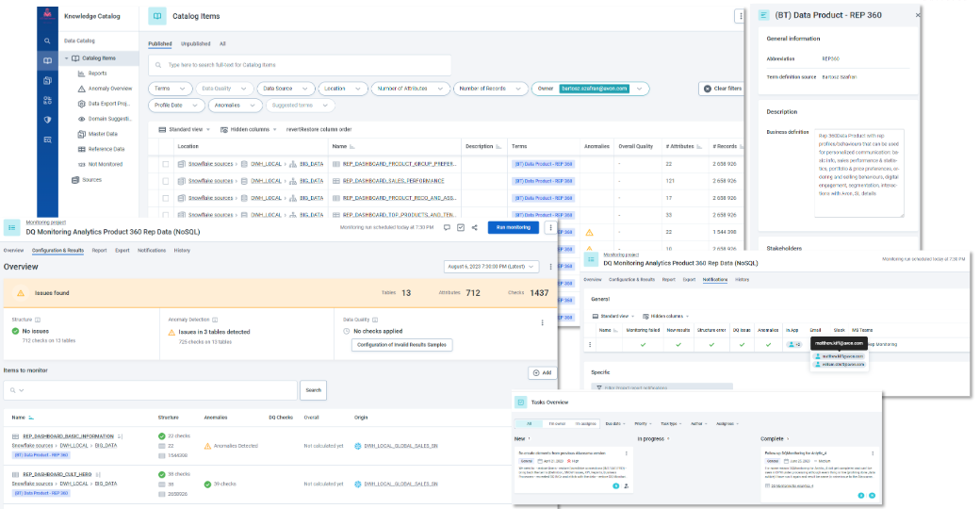
Task: Switch to the All tab in Catalog Items
Action: 222,43
